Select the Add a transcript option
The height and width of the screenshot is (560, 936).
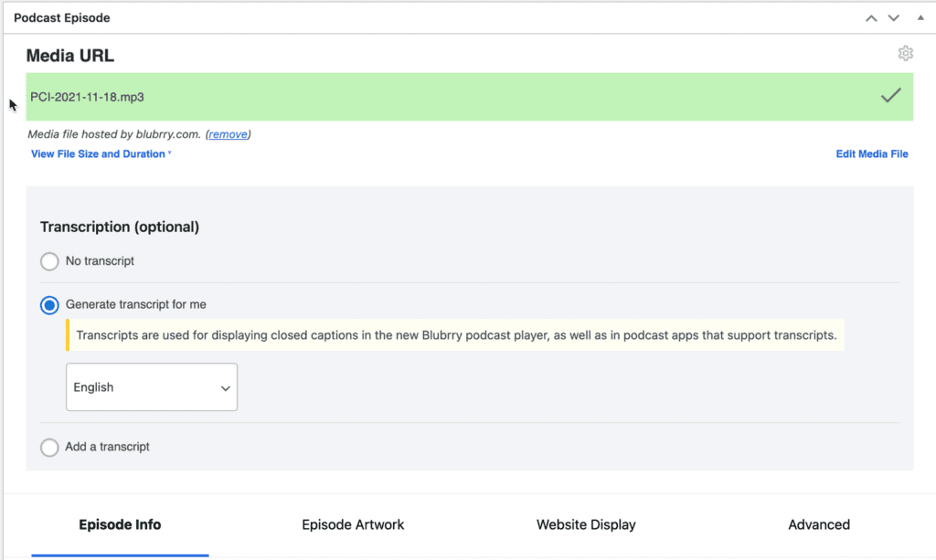(49, 447)
